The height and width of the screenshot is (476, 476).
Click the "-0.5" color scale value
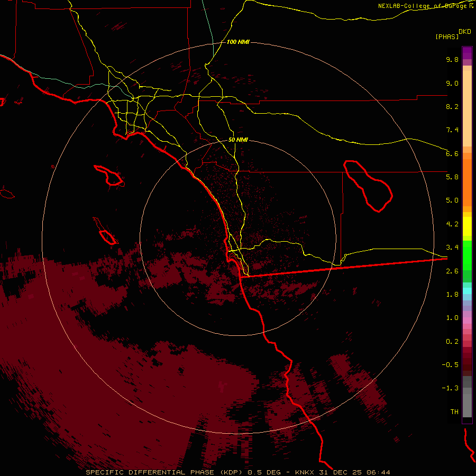point(450,365)
